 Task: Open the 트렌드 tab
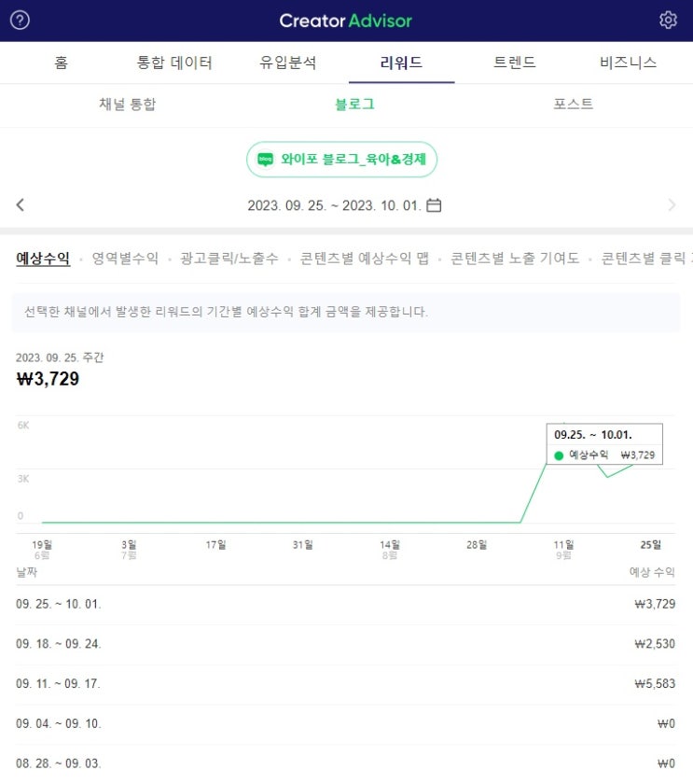pos(515,63)
